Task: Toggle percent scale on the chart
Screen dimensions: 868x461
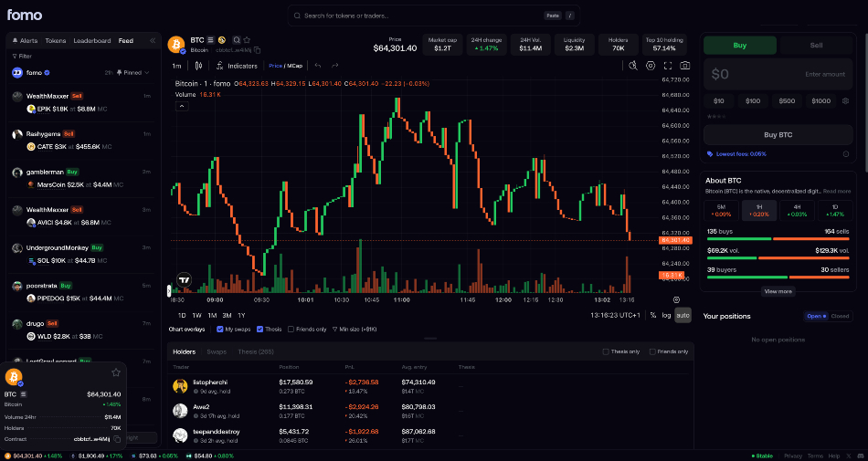Action: pyautogui.click(x=653, y=315)
